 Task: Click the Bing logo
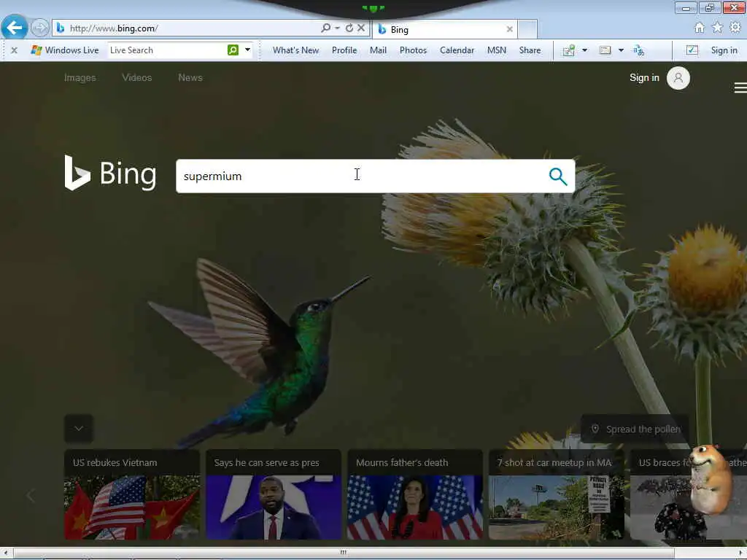point(111,173)
